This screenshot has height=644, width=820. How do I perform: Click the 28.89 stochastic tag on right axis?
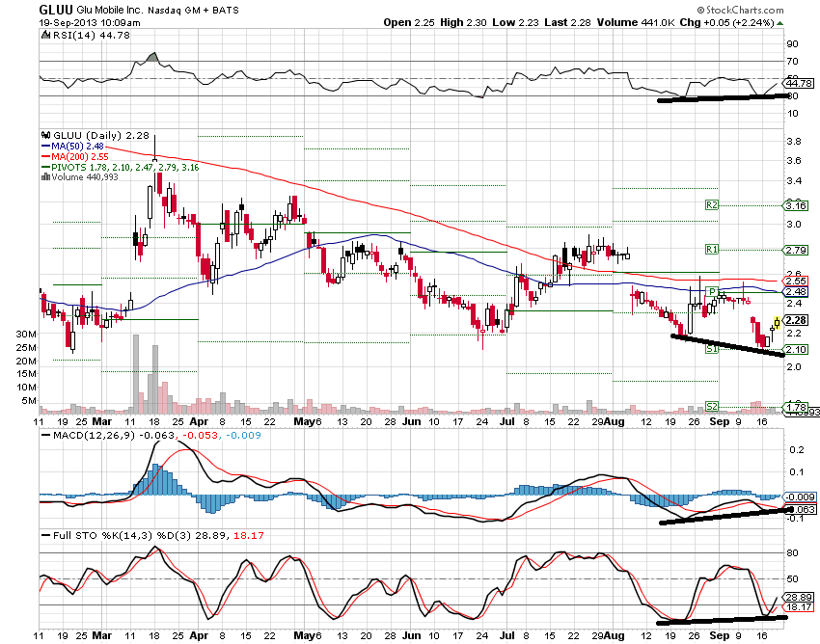(x=799, y=597)
